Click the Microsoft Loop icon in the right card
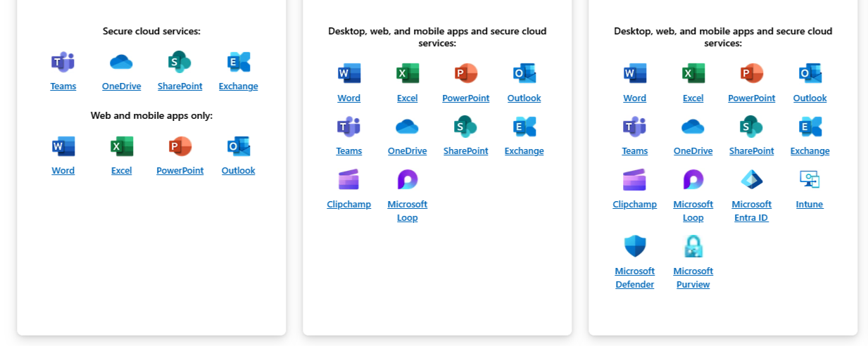 click(693, 179)
